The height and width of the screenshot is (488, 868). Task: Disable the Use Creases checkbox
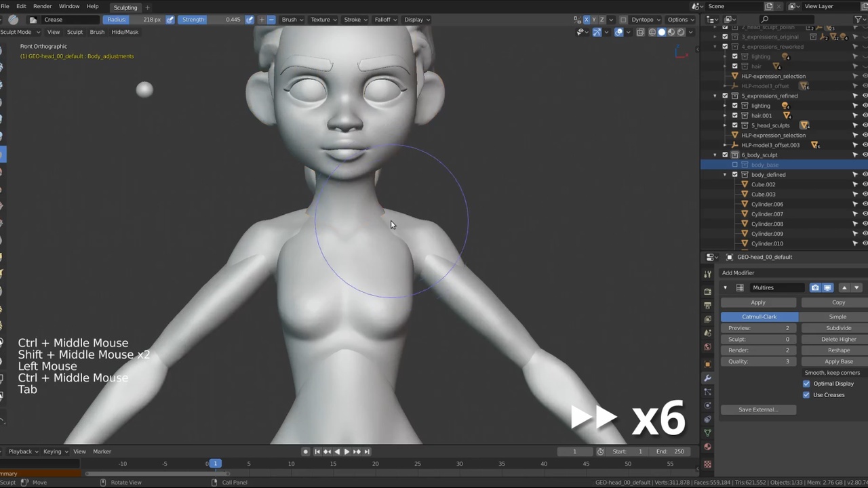coord(806,394)
